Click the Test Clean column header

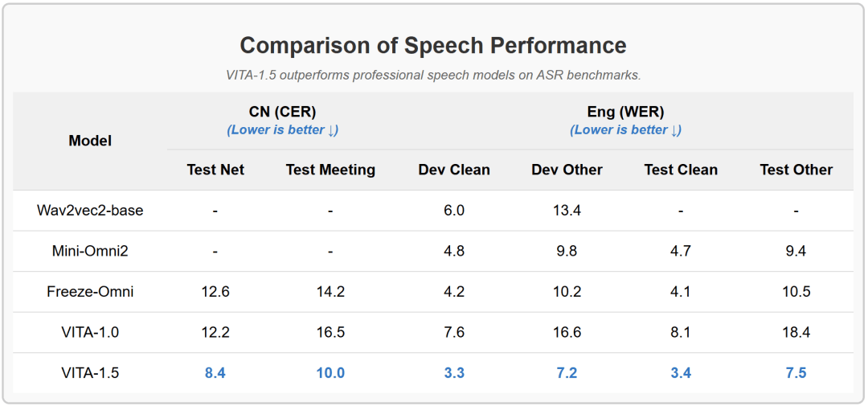coord(681,170)
